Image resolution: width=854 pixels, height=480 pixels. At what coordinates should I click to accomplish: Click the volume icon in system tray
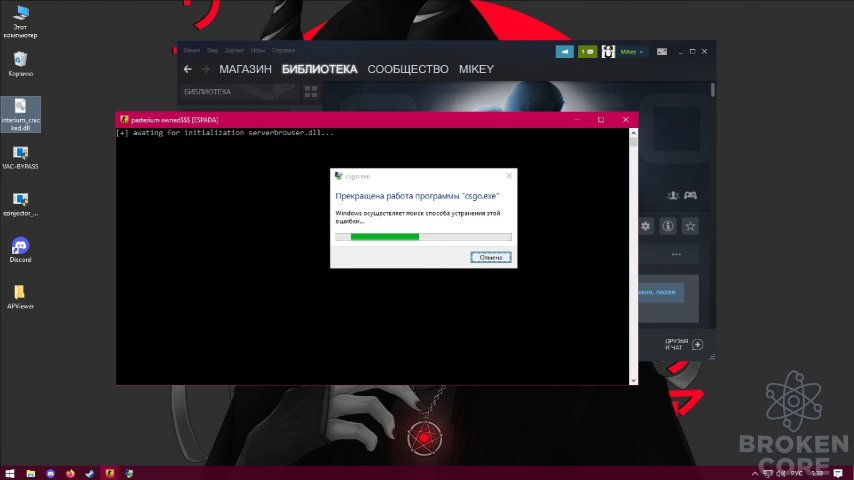point(781,473)
